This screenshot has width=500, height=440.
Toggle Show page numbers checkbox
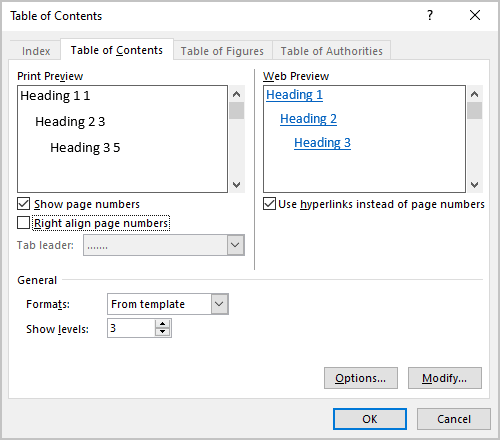[24, 204]
